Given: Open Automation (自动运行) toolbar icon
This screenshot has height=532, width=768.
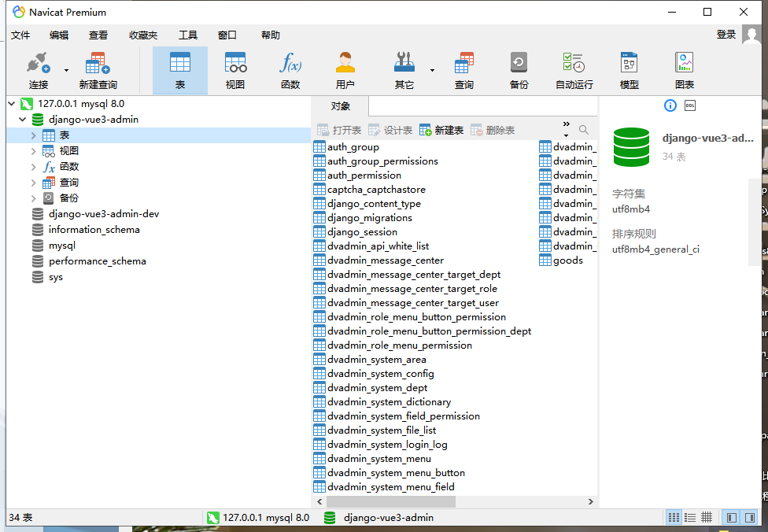Looking at the screenshot, I should pyautogui.click(x=574, y=71).
